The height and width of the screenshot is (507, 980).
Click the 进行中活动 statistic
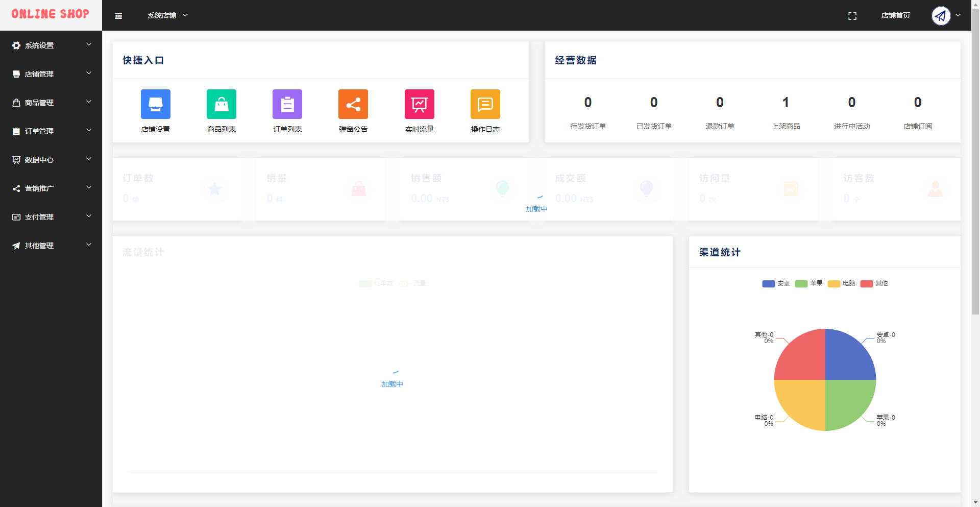852,112
